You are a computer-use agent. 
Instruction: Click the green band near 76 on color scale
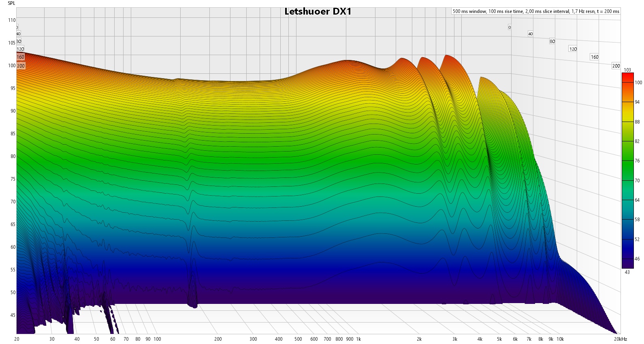(627, 161)
